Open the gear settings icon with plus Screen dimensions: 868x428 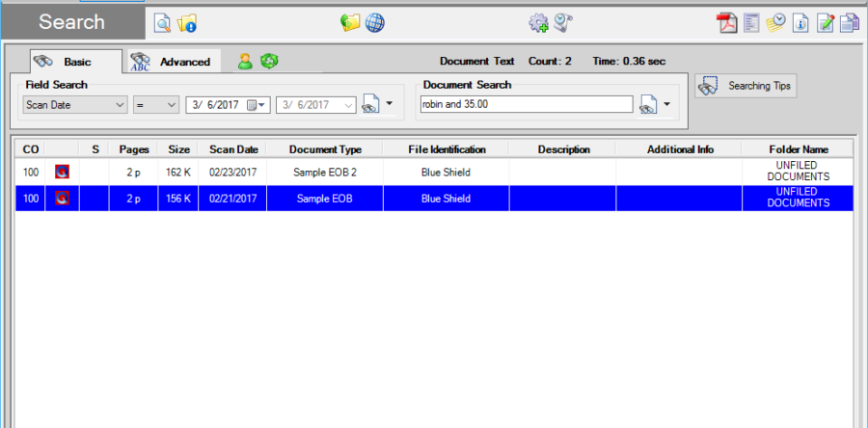tap(538, 23)
